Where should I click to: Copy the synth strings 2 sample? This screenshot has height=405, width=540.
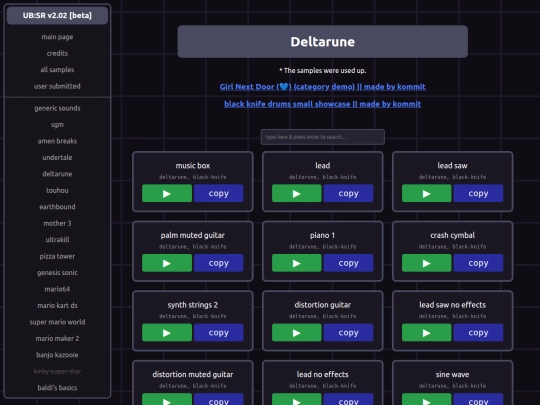pos(218,332)
